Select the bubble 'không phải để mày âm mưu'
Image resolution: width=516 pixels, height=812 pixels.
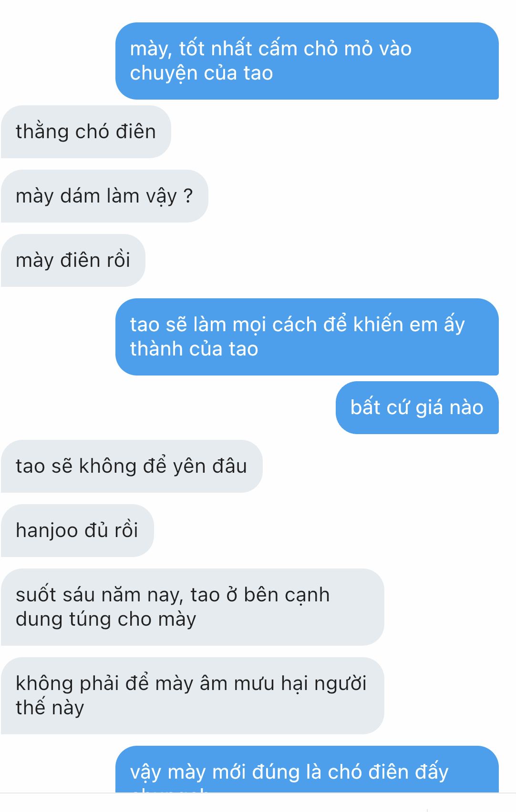click(192, 696)
